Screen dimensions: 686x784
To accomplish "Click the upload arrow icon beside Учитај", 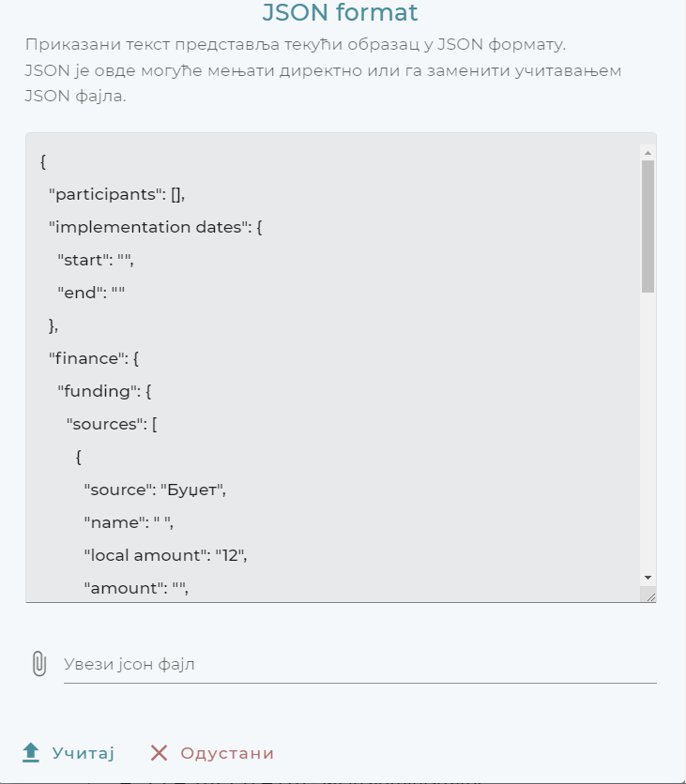I will 31,752.
